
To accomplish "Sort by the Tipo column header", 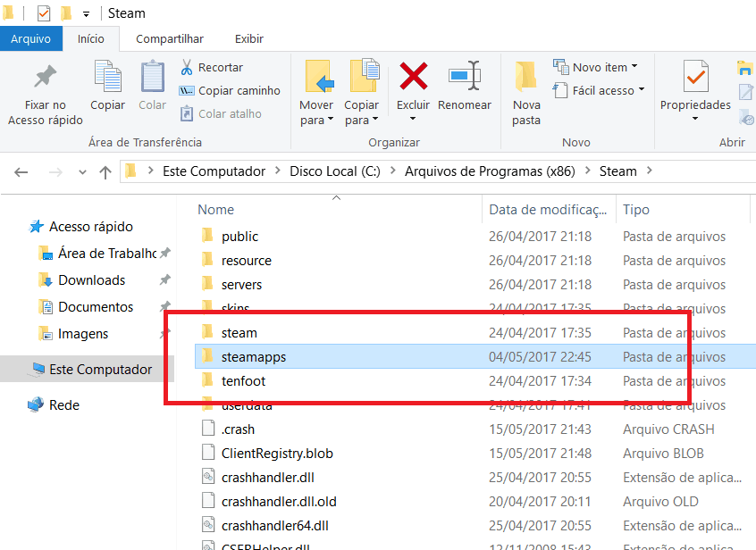I will 683,210.
